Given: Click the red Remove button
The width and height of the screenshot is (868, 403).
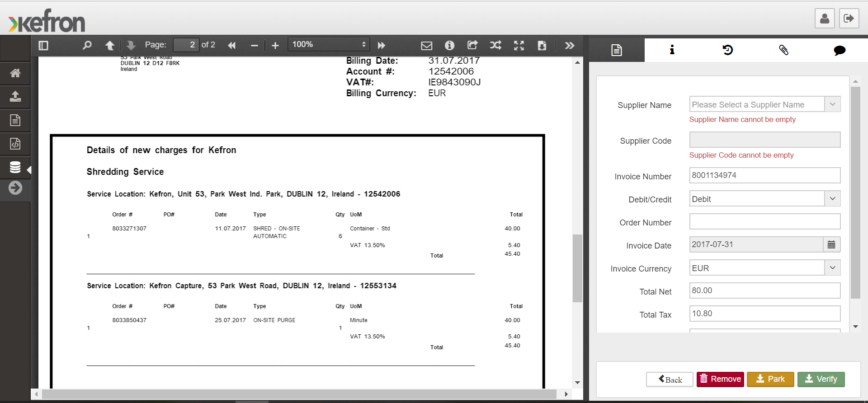Looking at the screenshot, I should [x=720, y=379].
